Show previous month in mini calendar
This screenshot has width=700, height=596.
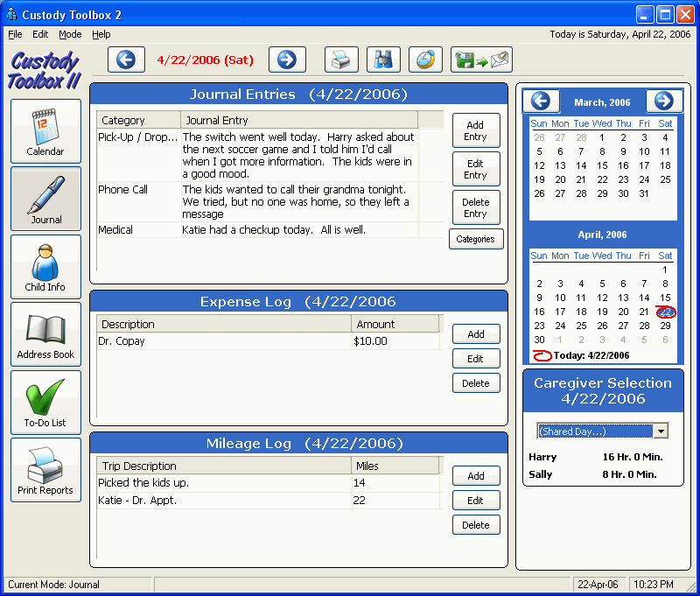pyautogui.click(x=541, y=102)
